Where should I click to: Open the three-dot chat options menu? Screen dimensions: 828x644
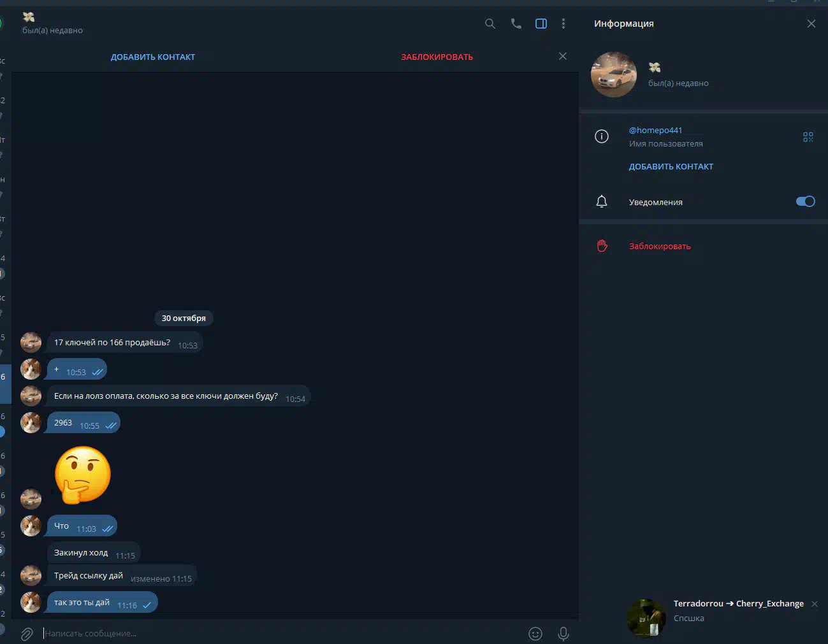click(x=563, y=24)
